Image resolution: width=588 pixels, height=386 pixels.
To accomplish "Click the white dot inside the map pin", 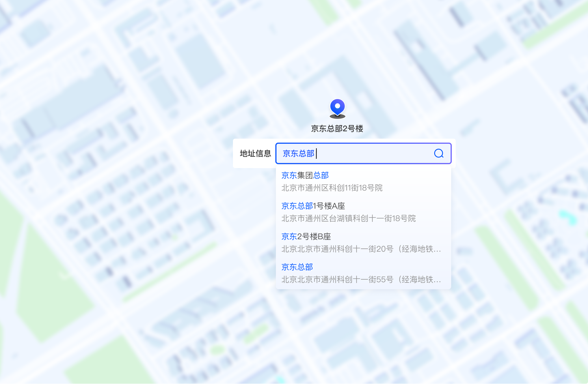I will tap(337, 106).
